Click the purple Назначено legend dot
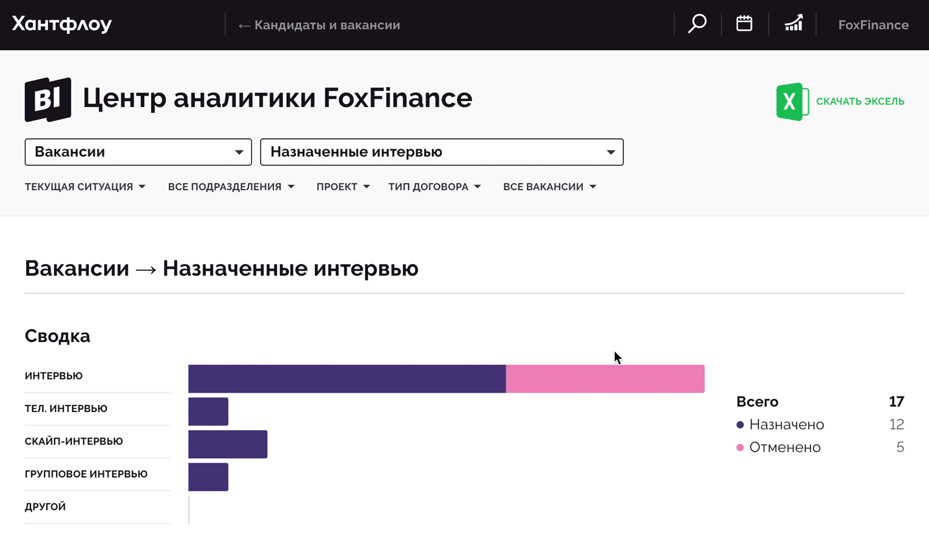This screenshot has height=560, width=929. (x=740, y=425)
